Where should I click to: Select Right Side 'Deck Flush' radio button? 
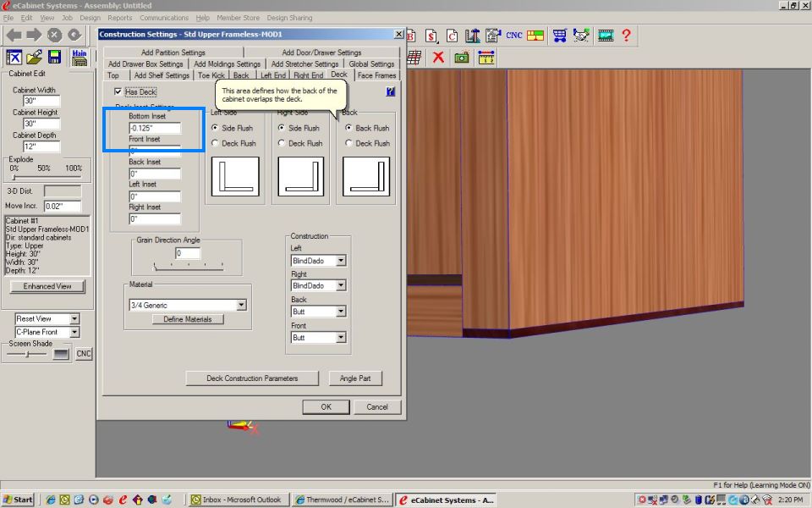pyautogui.click(x=281, y=143)
